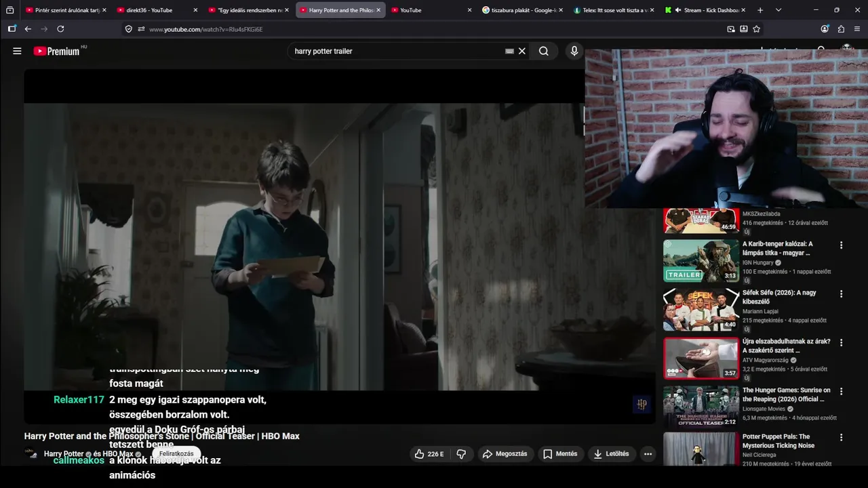Subscribe using Feliratkozás button

(x=176, y=453)
